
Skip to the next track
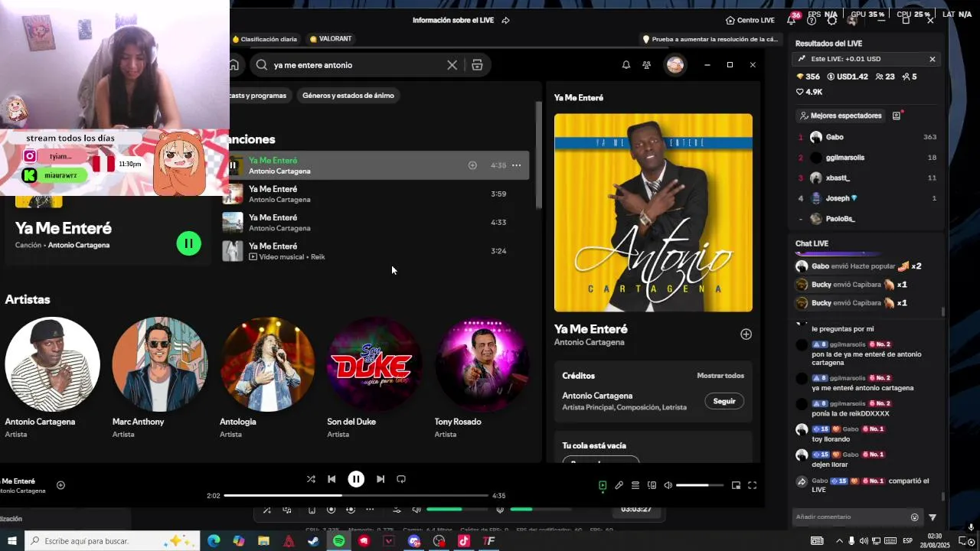pos(381,479)
